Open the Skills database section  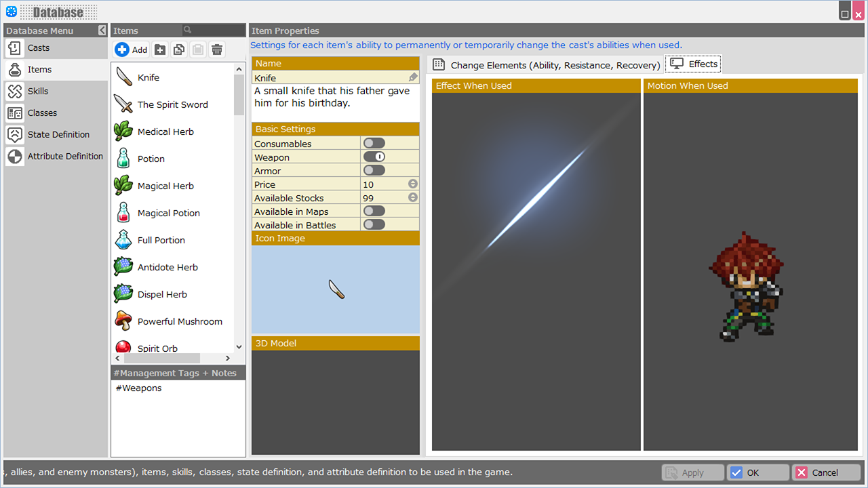tap(38, 91)
